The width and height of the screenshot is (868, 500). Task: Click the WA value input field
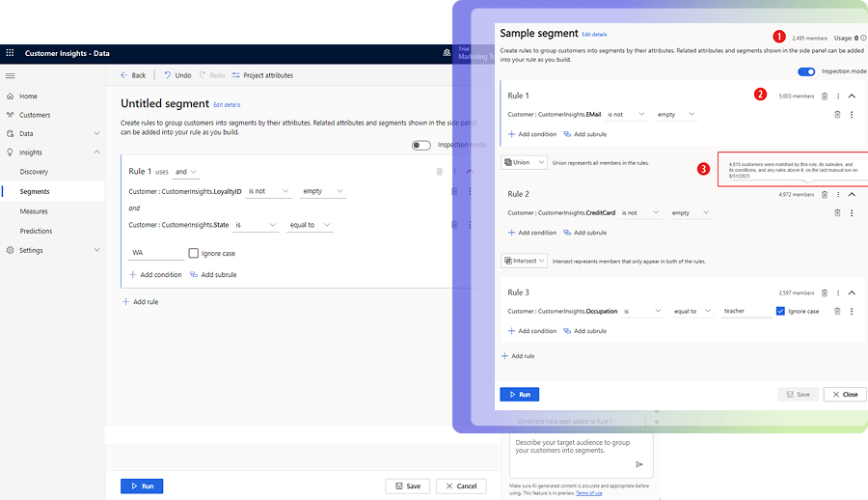tap(156, 254)
